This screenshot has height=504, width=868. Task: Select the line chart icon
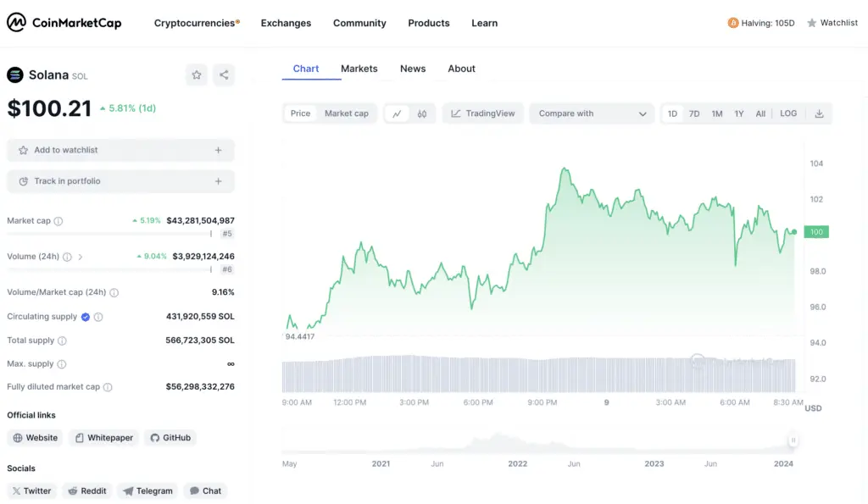click(x=398, y=113)
